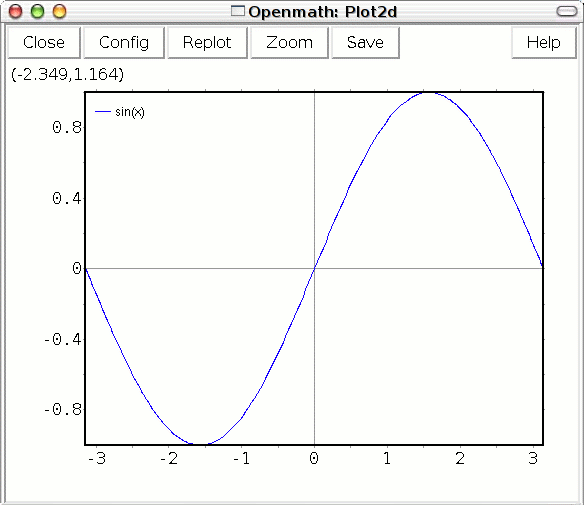Click the sin(x) legend label
Screen dimensions: 584x505
(130, 112)
